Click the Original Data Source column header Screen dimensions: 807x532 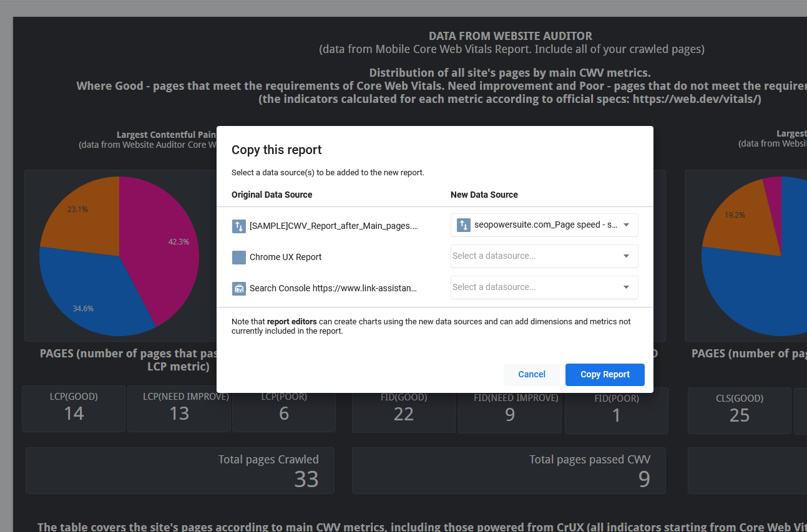click(x=271, y=195)
